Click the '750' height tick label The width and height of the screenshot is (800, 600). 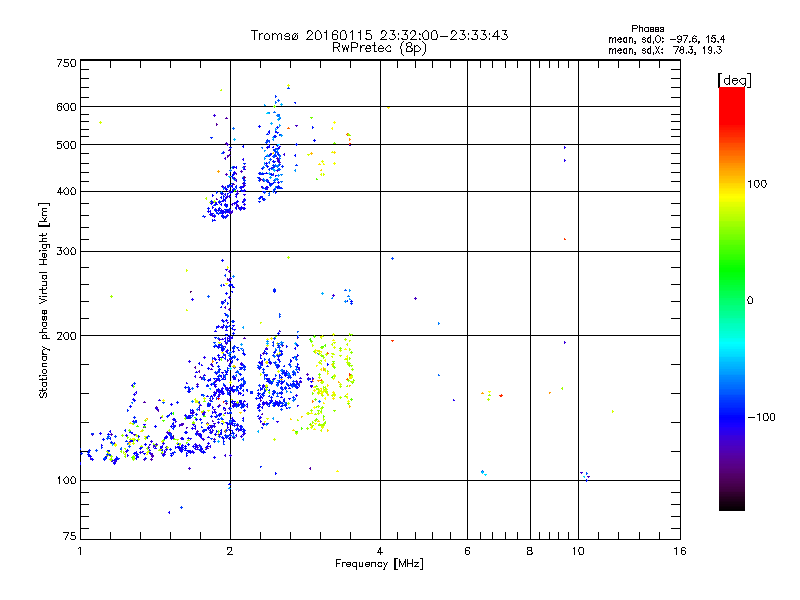67,63
